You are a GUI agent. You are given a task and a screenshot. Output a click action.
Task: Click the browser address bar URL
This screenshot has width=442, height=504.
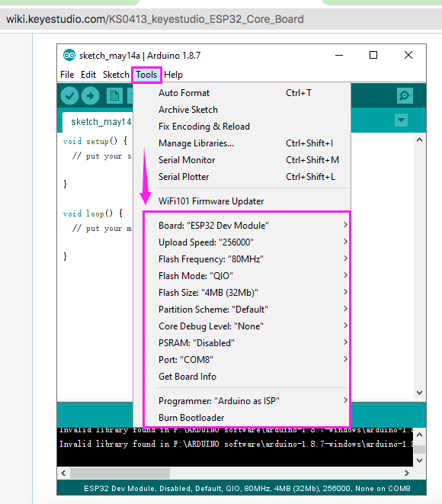pos(155,19)
